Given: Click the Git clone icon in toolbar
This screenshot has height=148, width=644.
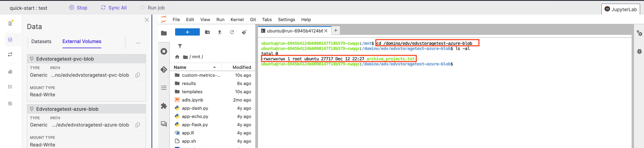Looking at the screenshot, I should click(x=244, y=32).
